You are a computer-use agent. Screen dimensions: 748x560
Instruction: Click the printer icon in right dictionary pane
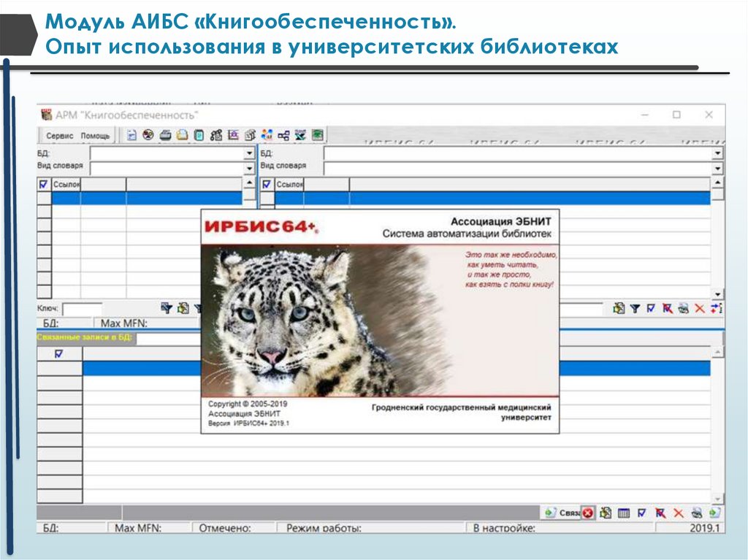683,309
